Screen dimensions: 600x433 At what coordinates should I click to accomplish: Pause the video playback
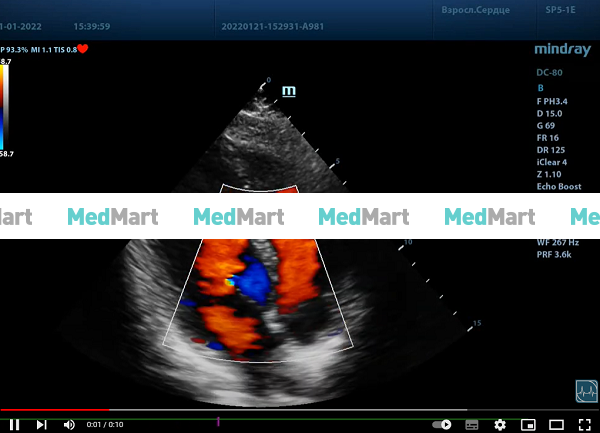coord(15,425)
